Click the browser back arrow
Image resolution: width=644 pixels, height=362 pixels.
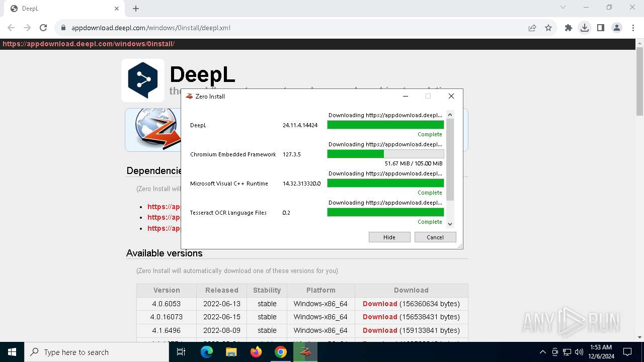pyautogui.click(x=11, y=28)
